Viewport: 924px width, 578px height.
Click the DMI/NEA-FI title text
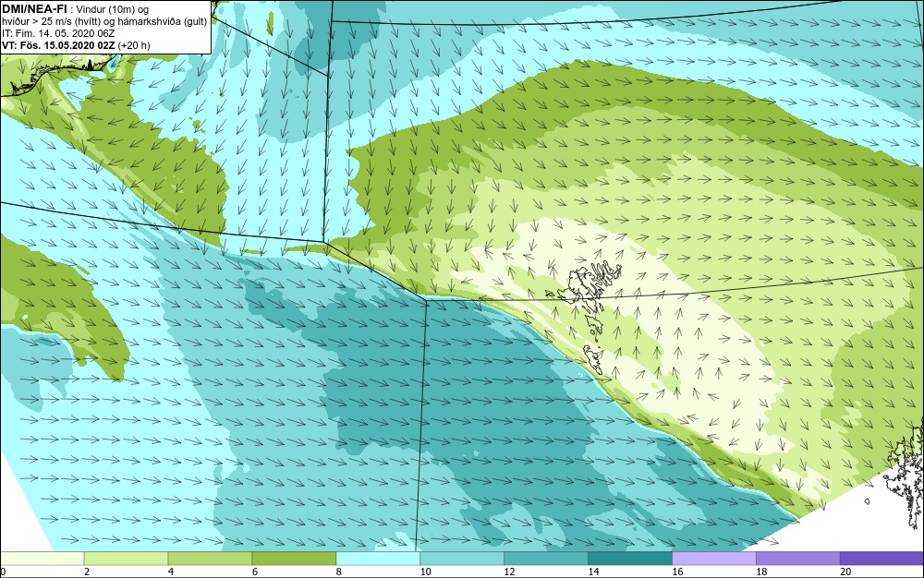[x=34, y=8]
